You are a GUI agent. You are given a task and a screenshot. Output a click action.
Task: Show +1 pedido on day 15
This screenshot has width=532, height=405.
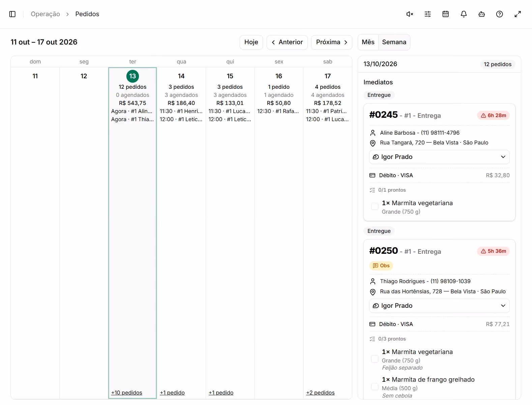221,393
